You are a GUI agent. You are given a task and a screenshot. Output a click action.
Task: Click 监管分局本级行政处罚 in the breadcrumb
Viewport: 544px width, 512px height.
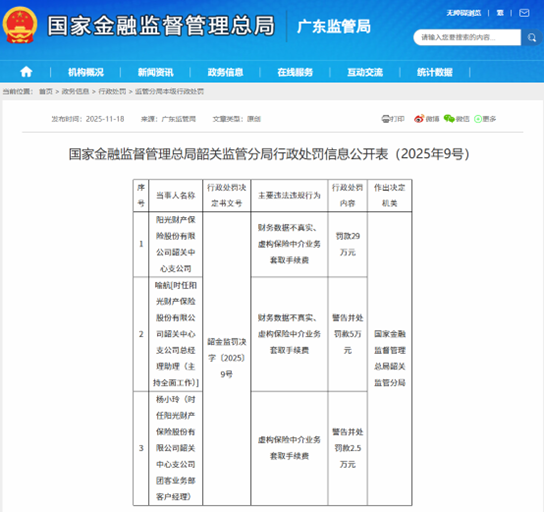pyautogui.click(x=169, y=92)
